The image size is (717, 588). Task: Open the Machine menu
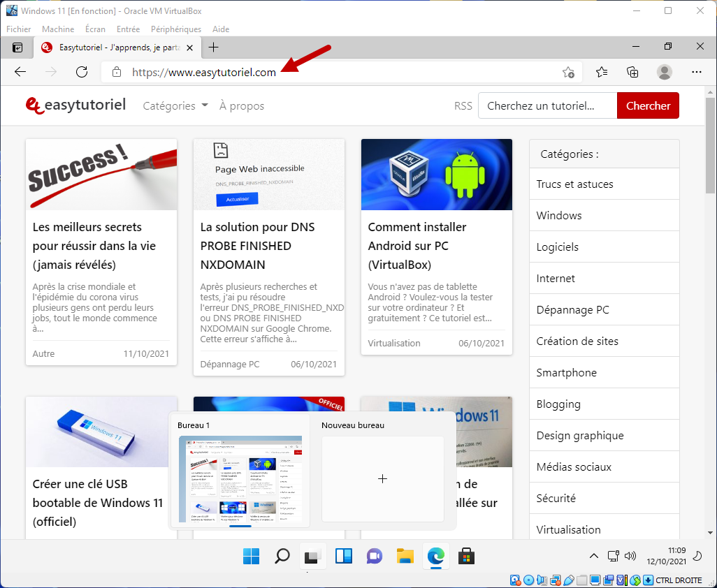tap(58, 29)
